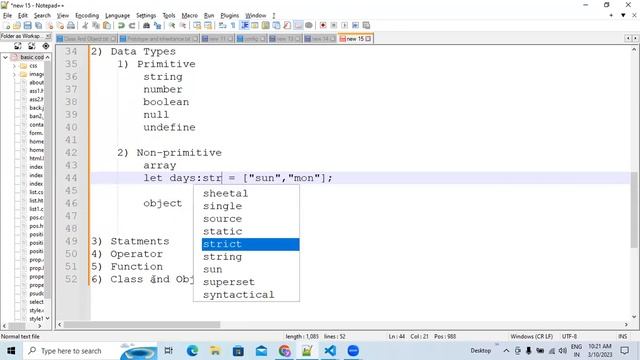This screenshot has width=640, height=360.
Task: Save the current document via toolbar
Action: point(27,25)
